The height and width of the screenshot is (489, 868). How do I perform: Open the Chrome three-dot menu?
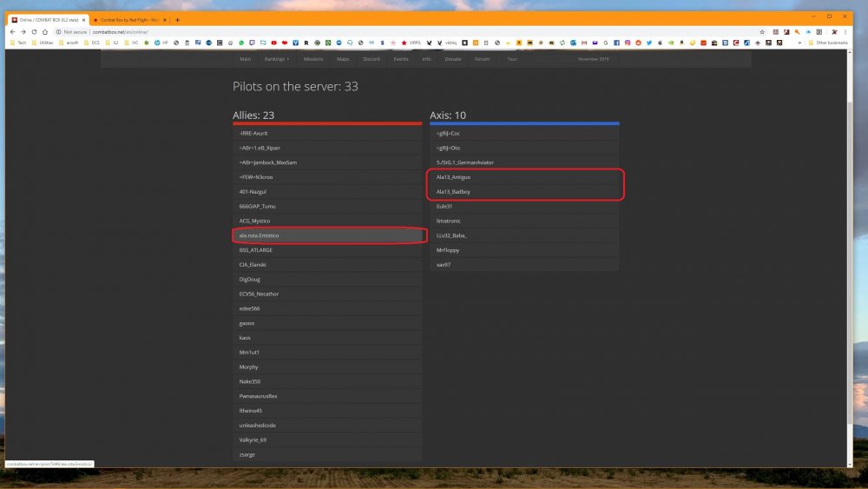tap(847, 31)
